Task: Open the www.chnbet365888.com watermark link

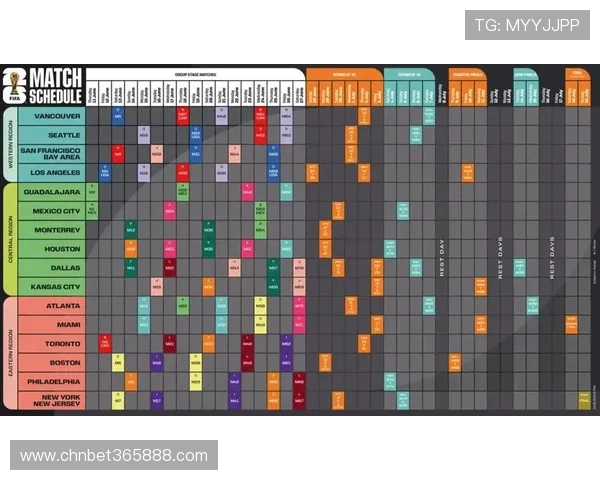Action: [114, 455]
